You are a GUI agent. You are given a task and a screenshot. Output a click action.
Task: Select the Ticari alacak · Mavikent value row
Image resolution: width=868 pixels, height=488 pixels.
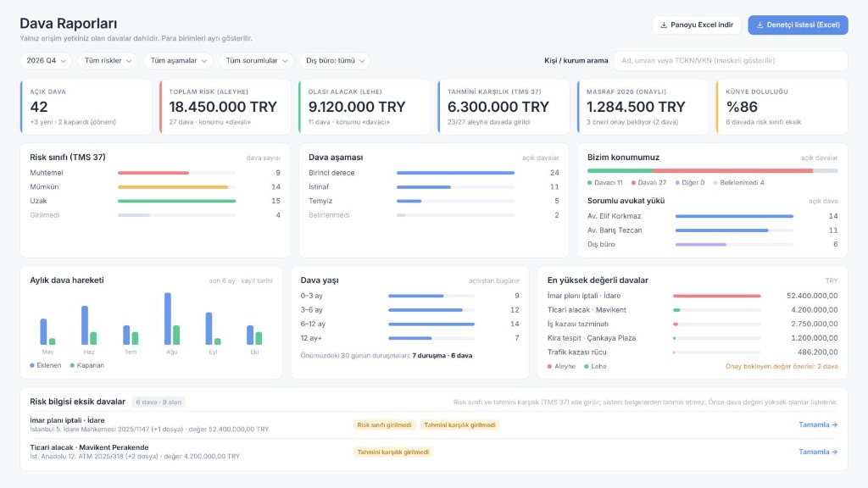(693, 310)
